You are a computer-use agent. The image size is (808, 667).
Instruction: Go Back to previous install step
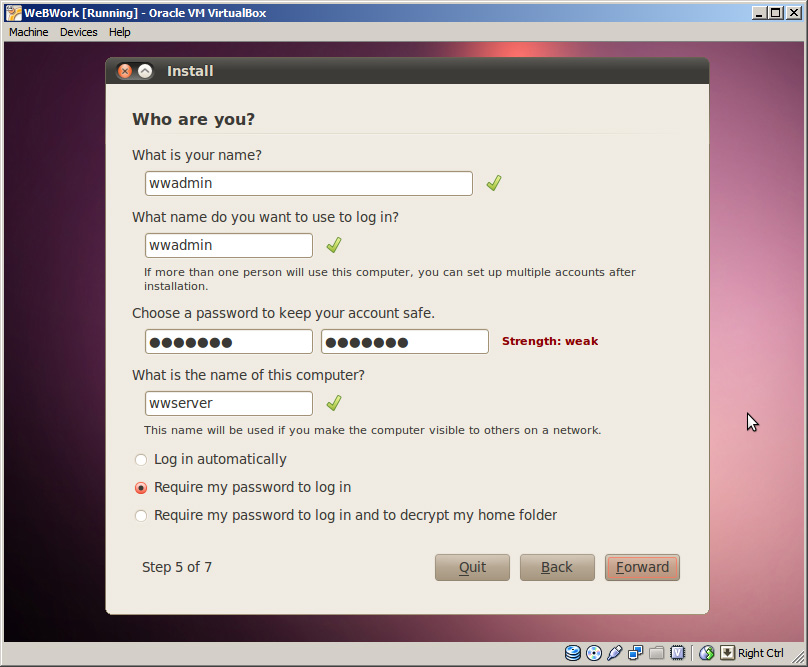[x=557, y=567]
